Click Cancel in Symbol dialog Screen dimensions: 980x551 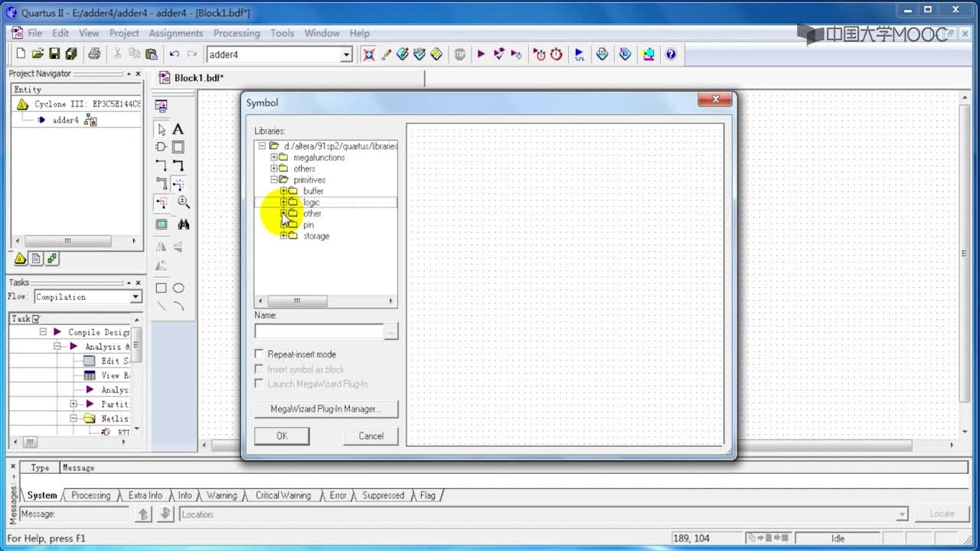(371, 435)
